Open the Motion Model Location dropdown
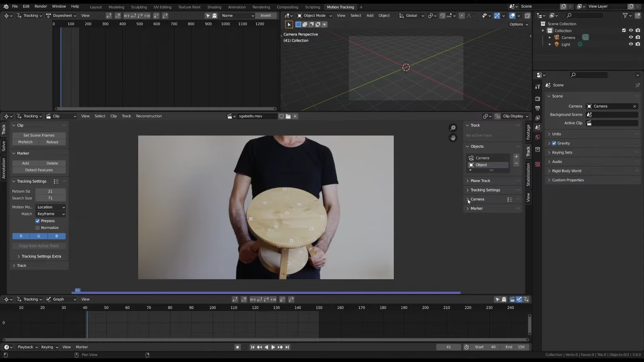 pyautogui.click(x=50, y=207)
